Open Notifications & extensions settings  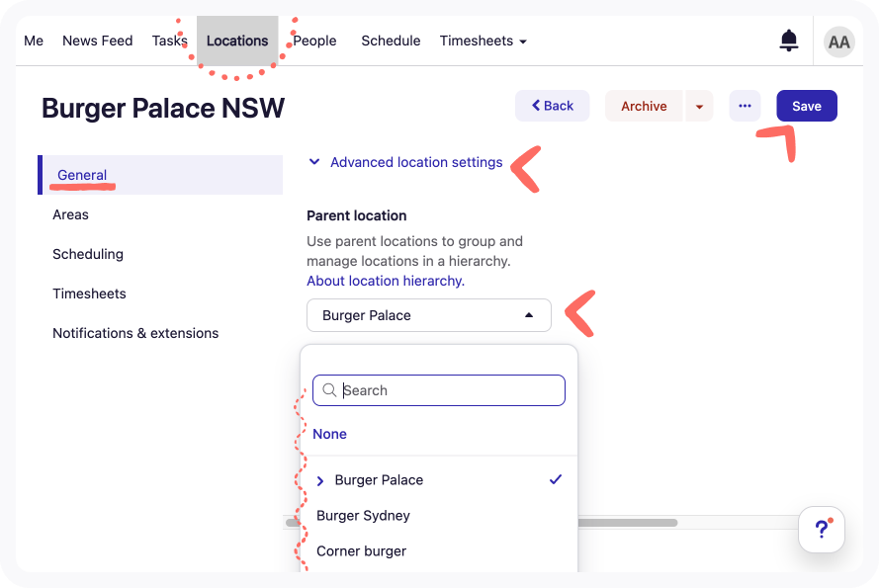pos(135,333)
